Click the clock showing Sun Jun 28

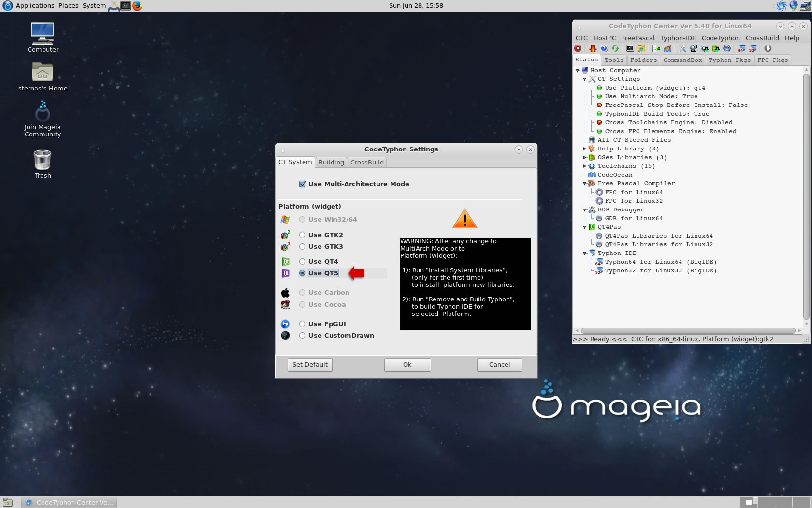pos(416,6)
